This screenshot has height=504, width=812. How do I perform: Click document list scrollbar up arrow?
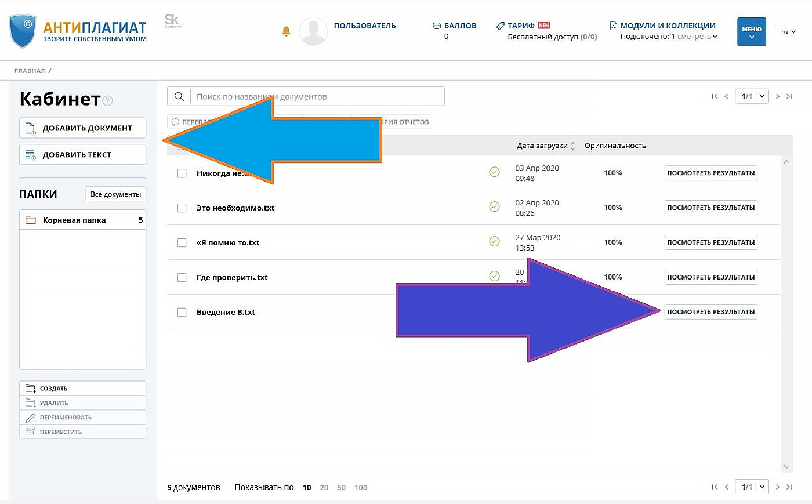tap(786, 162)
